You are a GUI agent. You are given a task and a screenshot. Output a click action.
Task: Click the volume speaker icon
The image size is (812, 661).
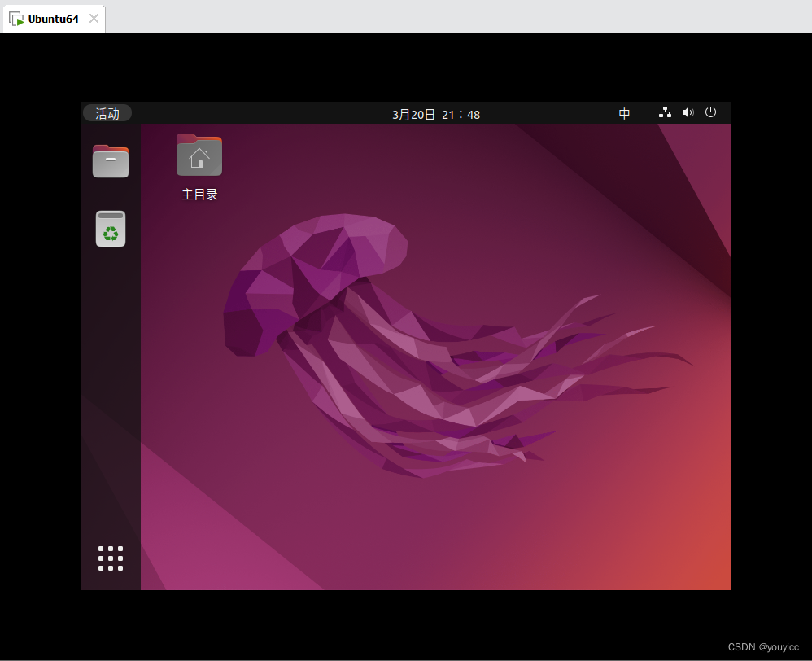point(688,112)
